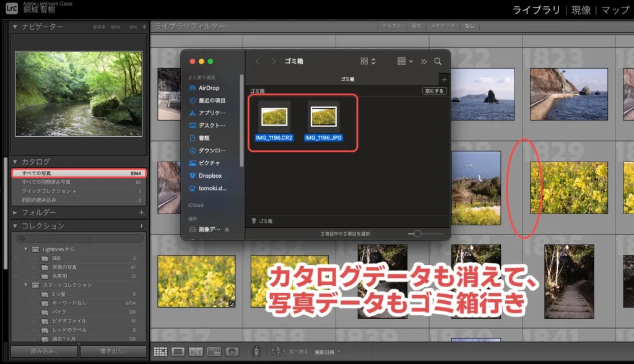Select Dropbox in the Finder sidebar
Screen dimensions: 634x364
tap(212, 175)
